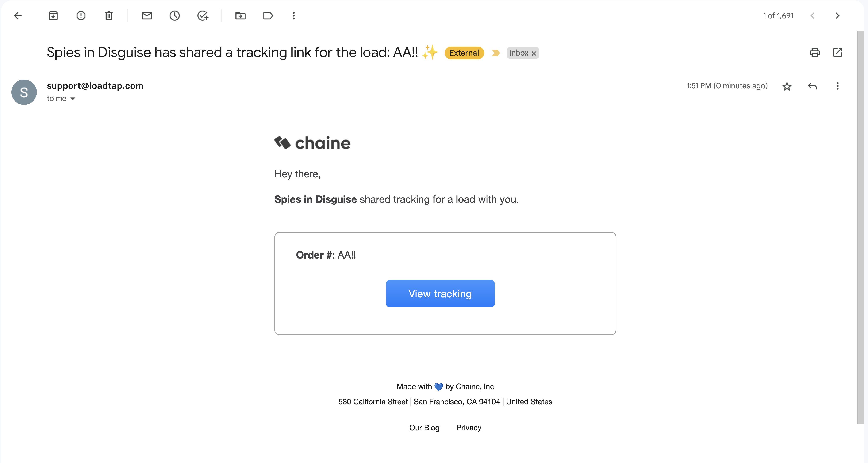Expand recipient details next to 'to me'
This screenshot has height=463, width=868.
(x=73, y=99)
